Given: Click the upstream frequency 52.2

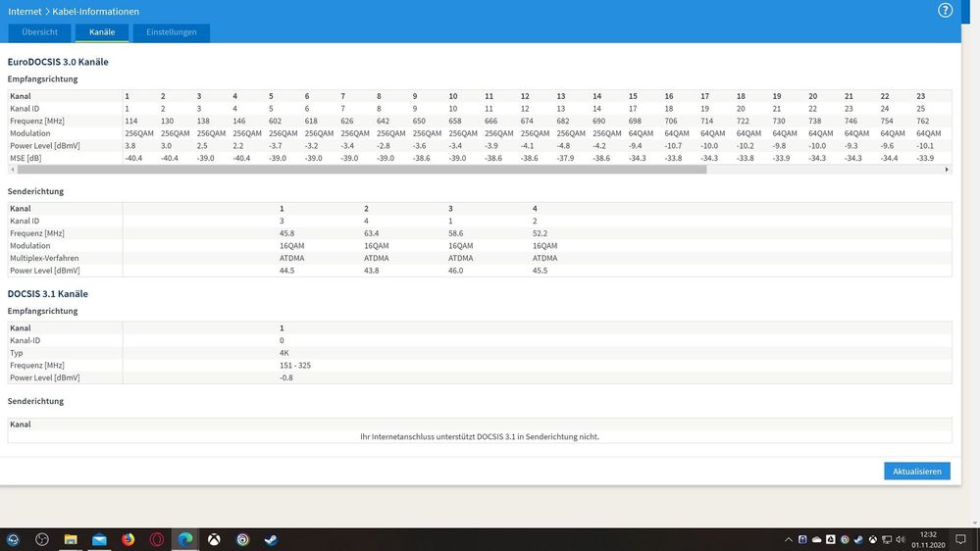Looking at the screenshot, I should pyautogui.click(x=540, y=233).
